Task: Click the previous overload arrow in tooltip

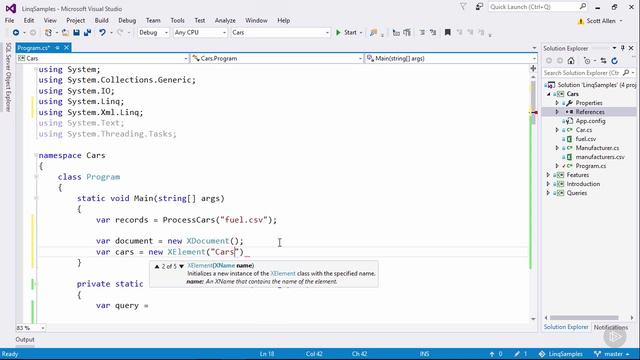Action: point(157,267)
